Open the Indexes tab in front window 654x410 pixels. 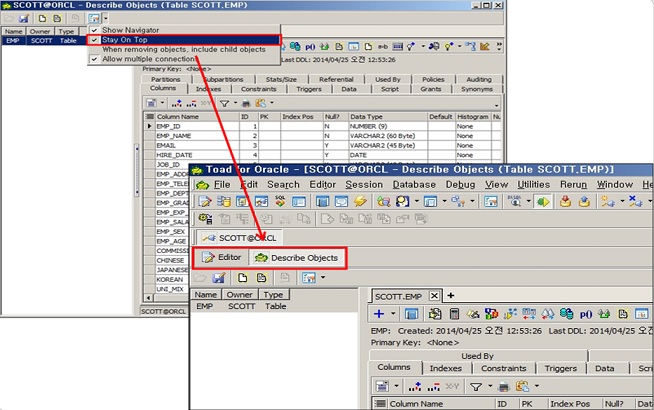(x=445, y=368)
